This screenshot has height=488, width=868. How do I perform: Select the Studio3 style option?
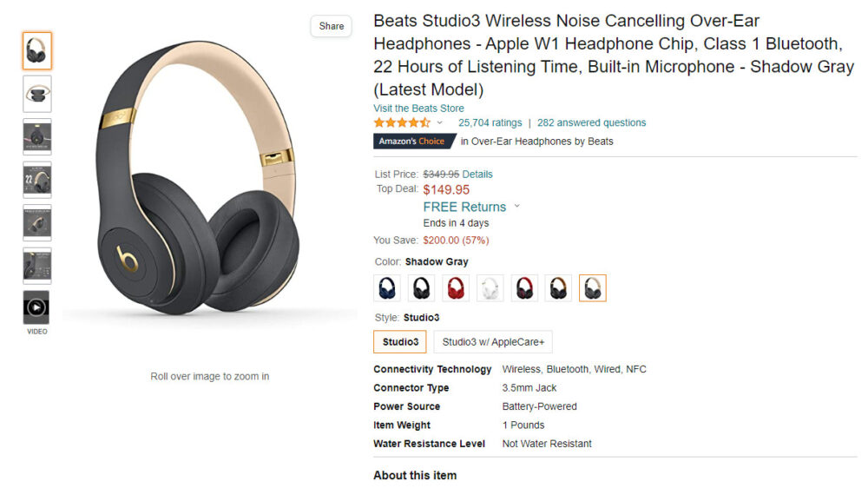[x=400, y=342]
